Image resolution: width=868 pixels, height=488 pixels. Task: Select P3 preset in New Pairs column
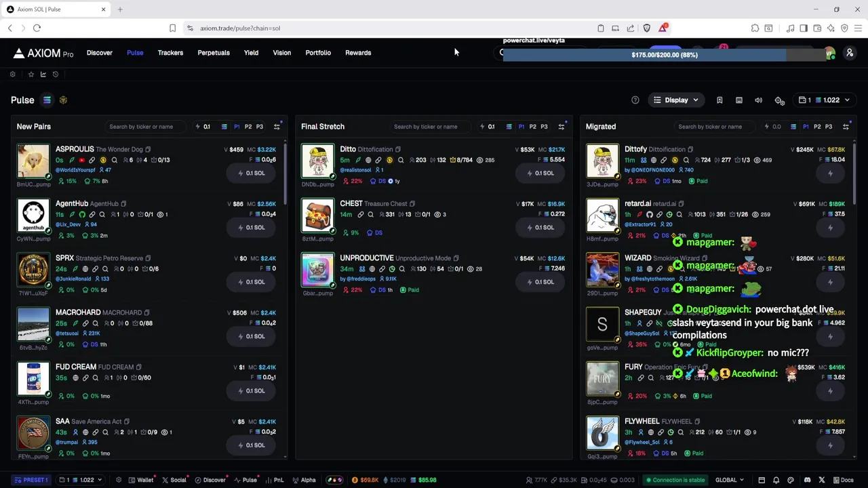point(259,127)
